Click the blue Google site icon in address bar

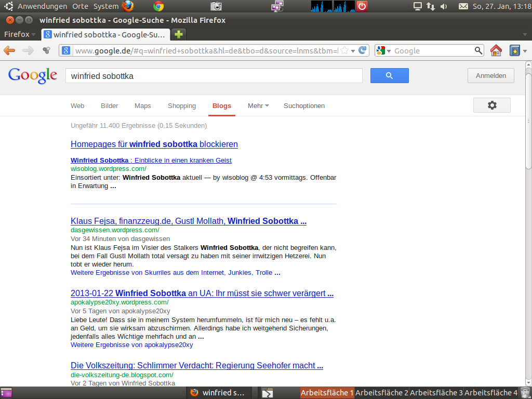pos(66,50)
